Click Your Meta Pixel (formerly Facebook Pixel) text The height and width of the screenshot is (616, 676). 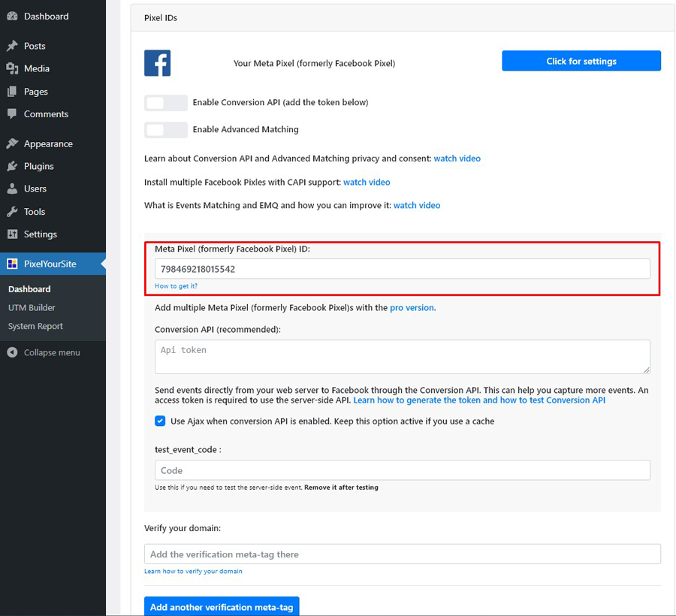coord(314,63)
